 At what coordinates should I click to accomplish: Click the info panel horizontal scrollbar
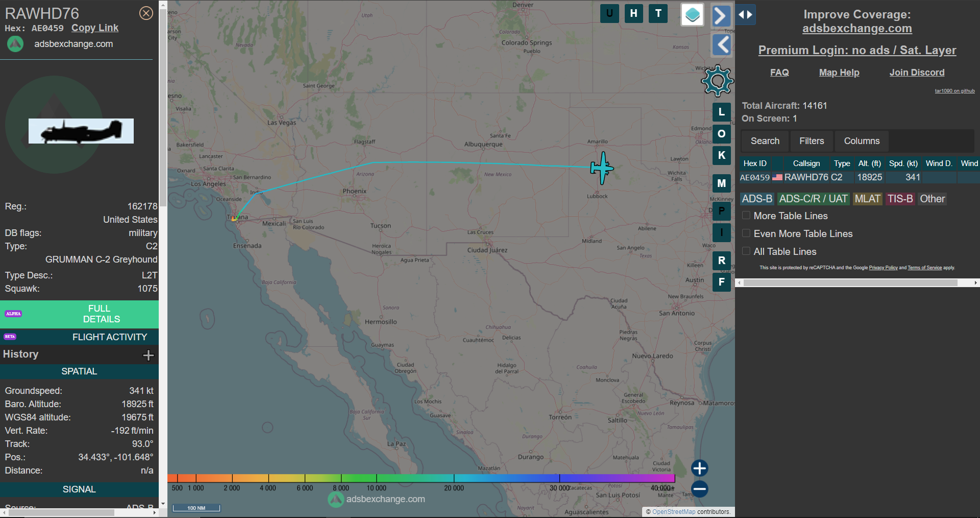point(61,512)
